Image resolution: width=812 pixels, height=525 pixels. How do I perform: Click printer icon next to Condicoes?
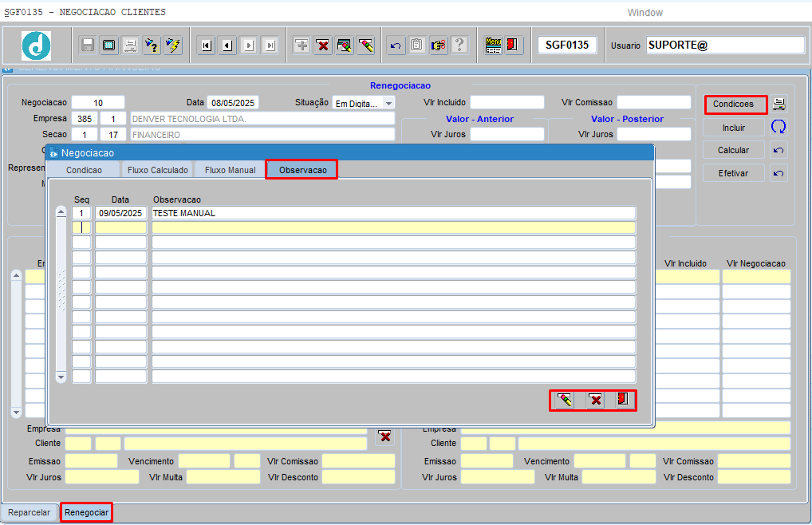778,104
